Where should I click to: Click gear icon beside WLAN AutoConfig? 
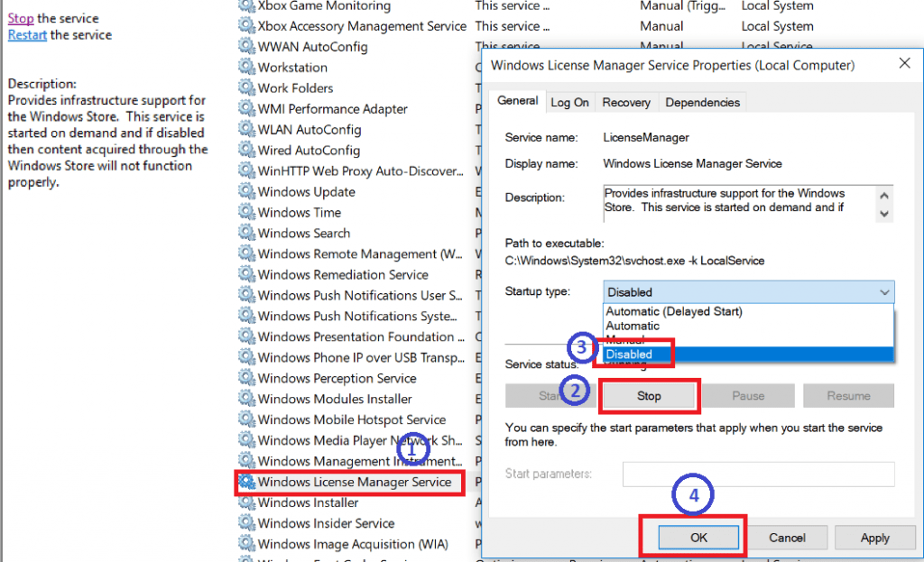[246, 128]
